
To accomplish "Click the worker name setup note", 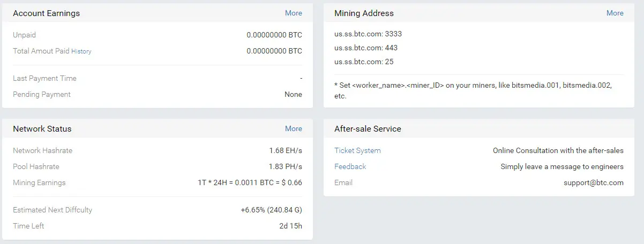I will (x=473, y=90).
